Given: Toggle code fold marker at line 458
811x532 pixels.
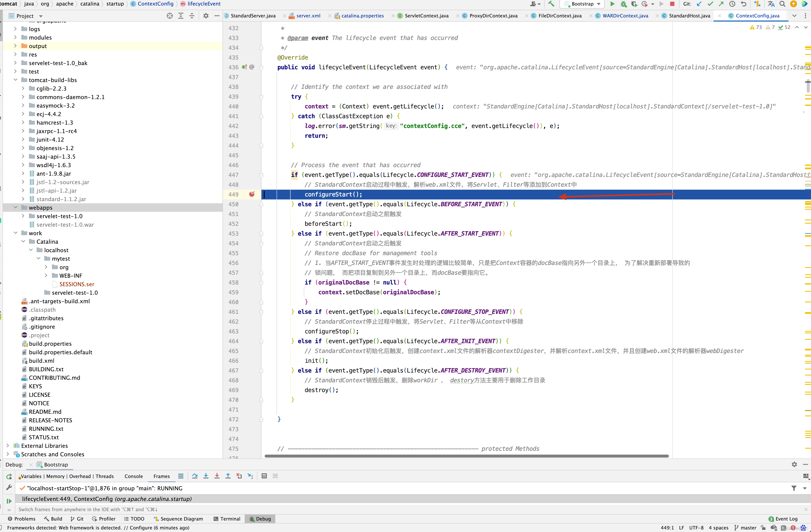Looking at the screenshot, I should point(261,283).
